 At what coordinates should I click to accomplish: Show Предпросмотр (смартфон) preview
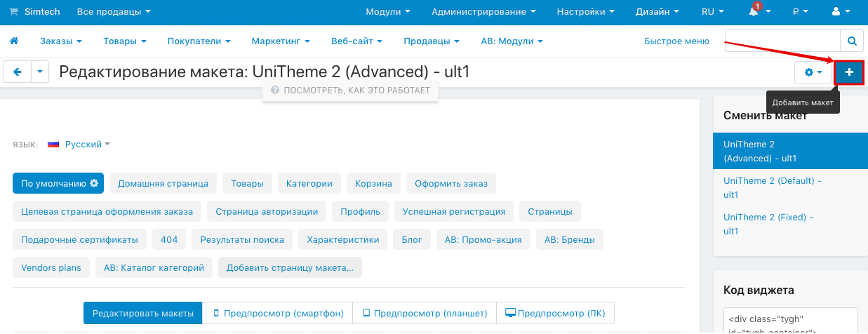[x=278, y=313]
